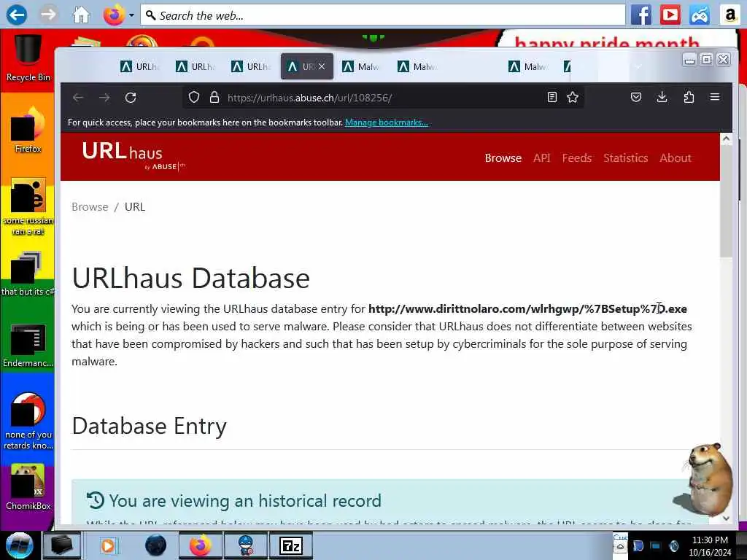Open Feeds in the URLhaus navigation

(577, 158)
